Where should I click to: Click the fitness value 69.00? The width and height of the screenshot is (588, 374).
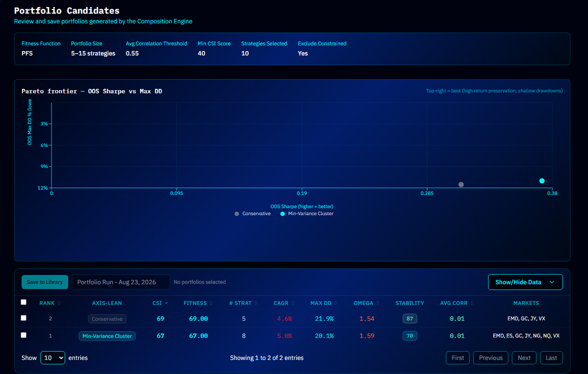pos(198,319)
